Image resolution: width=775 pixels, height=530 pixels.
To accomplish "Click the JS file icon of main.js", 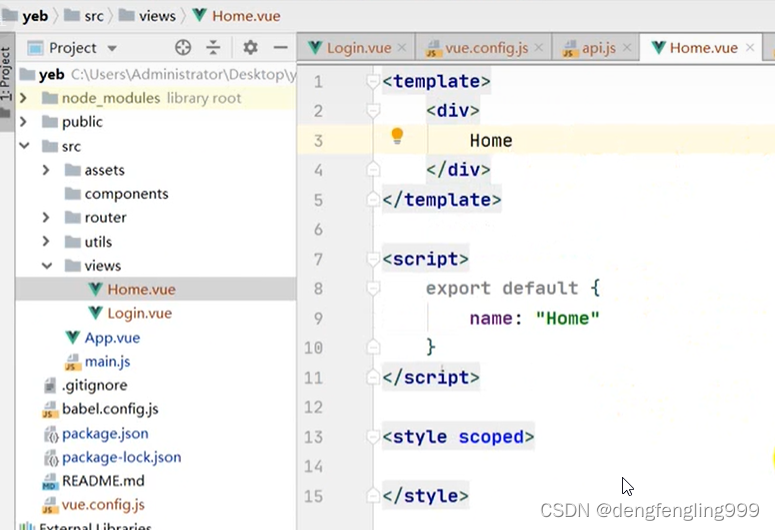I will pyautogui.click(x=73, y=362).
